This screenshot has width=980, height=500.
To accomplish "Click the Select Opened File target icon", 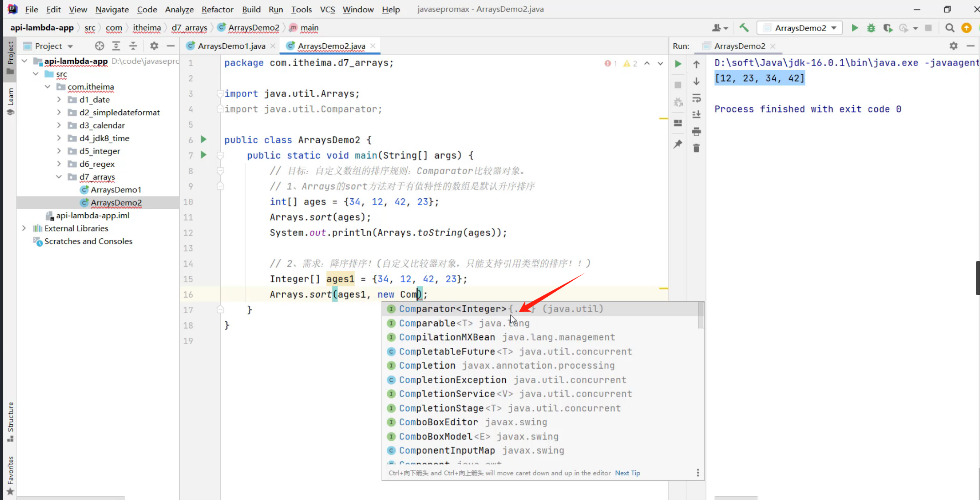I will coord(99,46).
